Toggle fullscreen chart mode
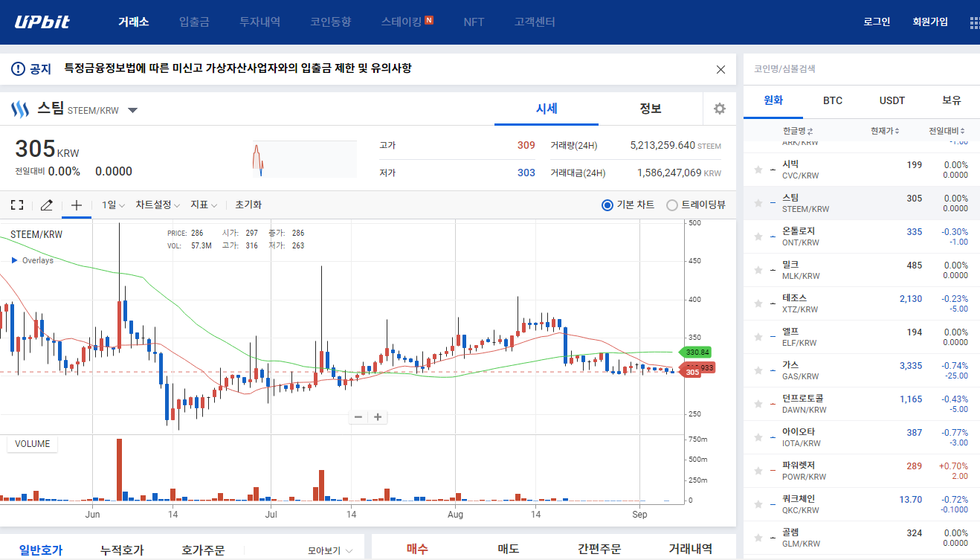 (17, 205)
